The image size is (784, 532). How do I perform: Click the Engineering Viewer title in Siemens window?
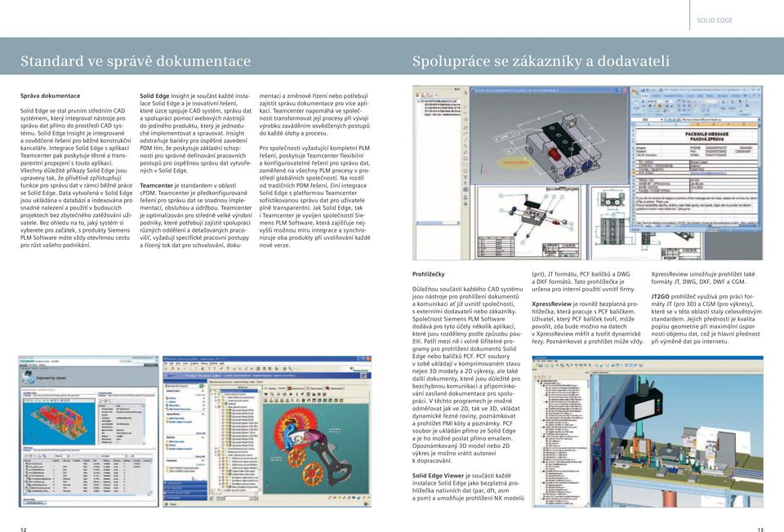click(51, 378)
